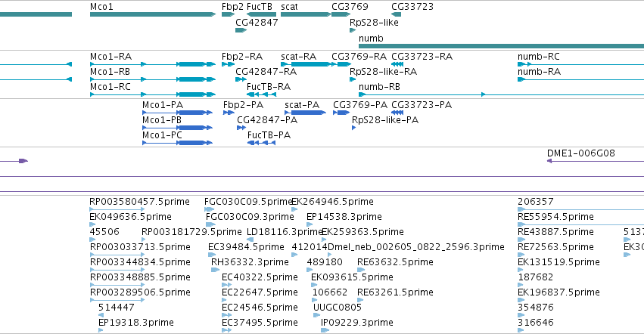Click the CG42847 gene label
Viewport: 644px width, 334px height.
click(257, 22)
